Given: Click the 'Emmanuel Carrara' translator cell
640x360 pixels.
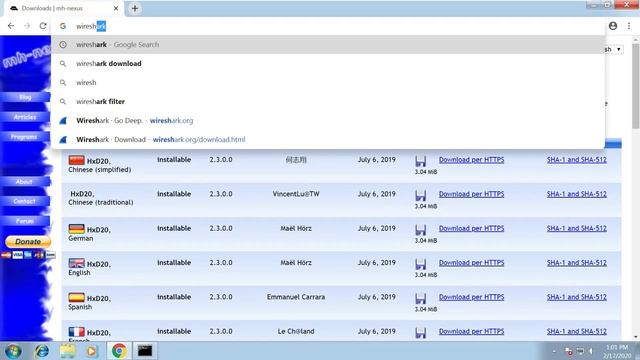Looking at the screenshot, I should coord(296,297).
